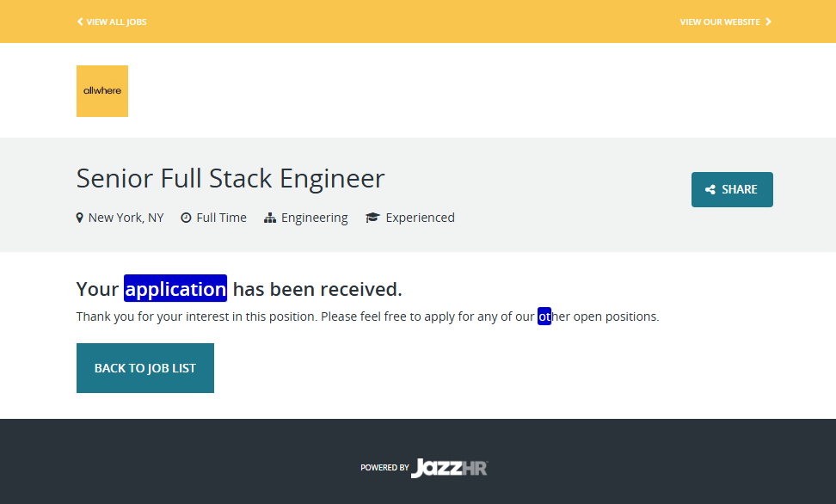Click the JazzHR logo in footer
The image size is (836, 504).
449,468
